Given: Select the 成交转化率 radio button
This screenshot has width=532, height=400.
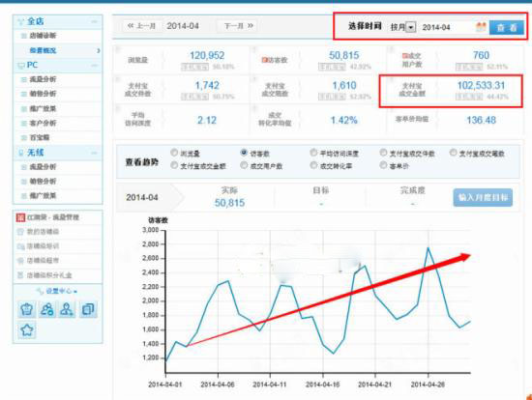Looking at the screenshot, I should (x=313, y=165).
